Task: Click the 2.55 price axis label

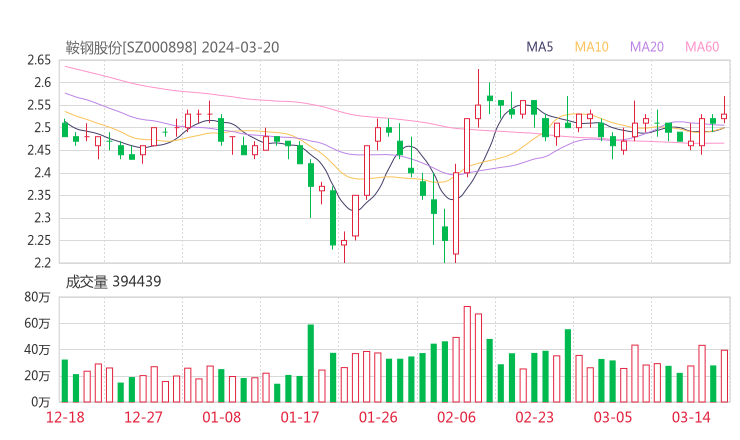Action: [39, 105]
